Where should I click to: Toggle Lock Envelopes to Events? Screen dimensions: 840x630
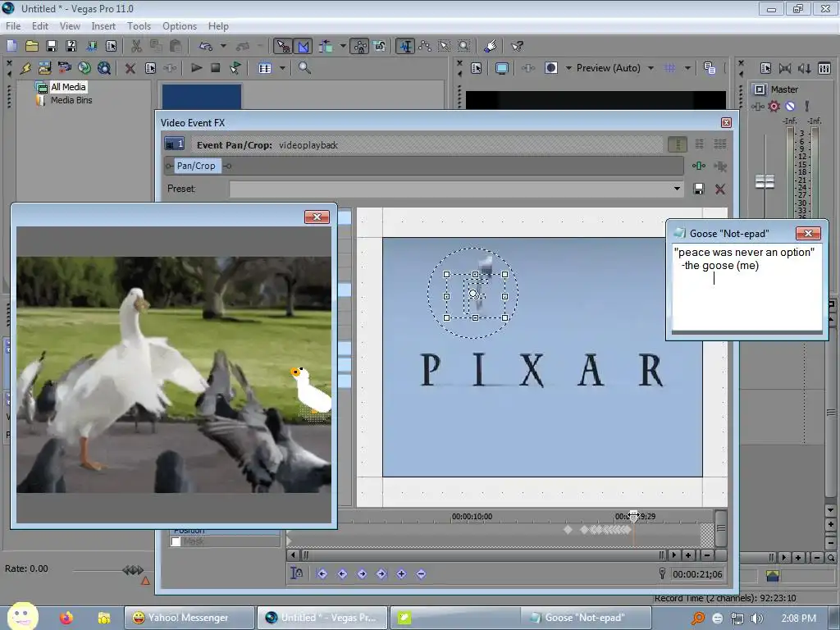[360, 46]
